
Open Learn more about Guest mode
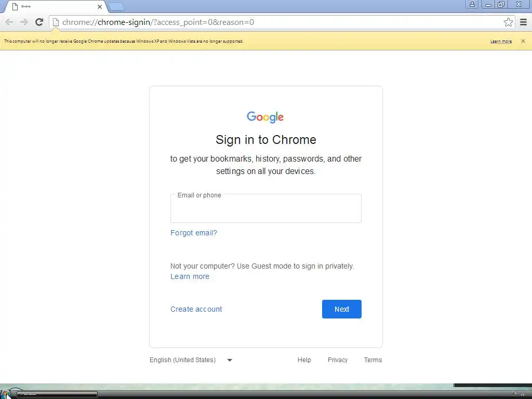click(190, 276)
